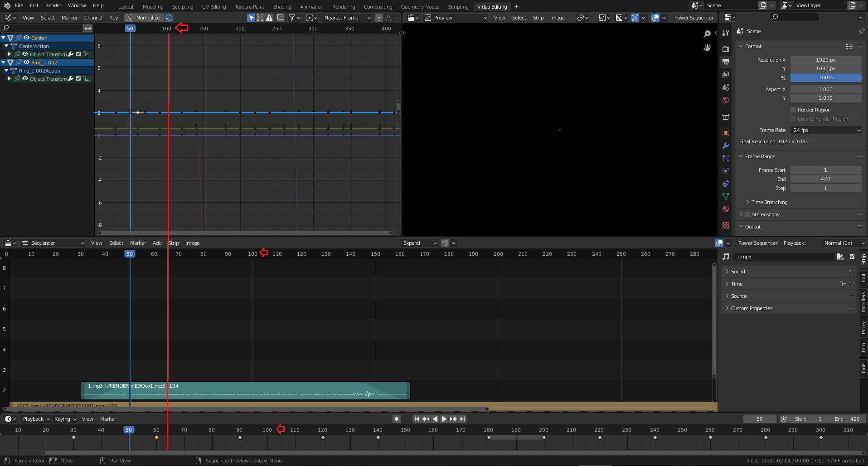The height and width of the screenshot is (467, 868).
Task: Click the Format presets list icon
Action: [849, 46]
